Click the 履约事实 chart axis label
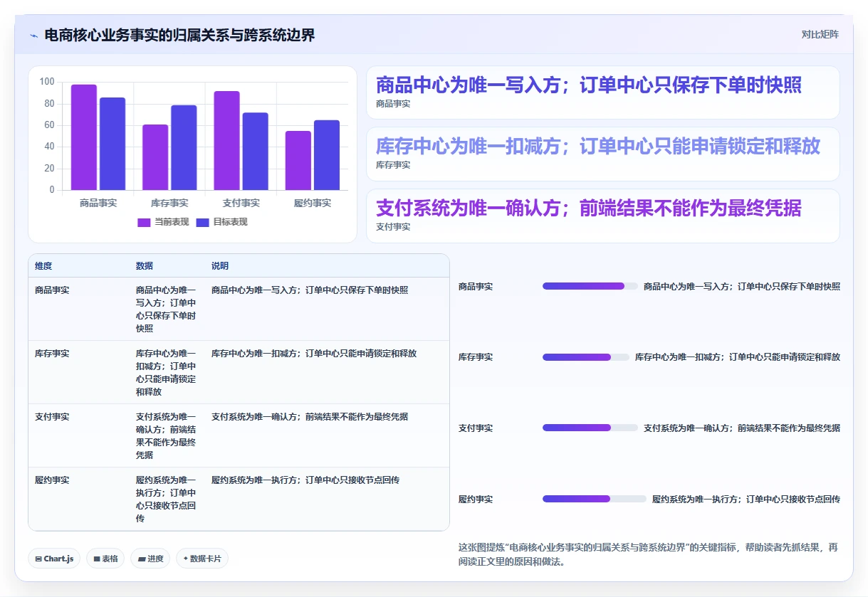Screen dimensions: 868x597 313,204
